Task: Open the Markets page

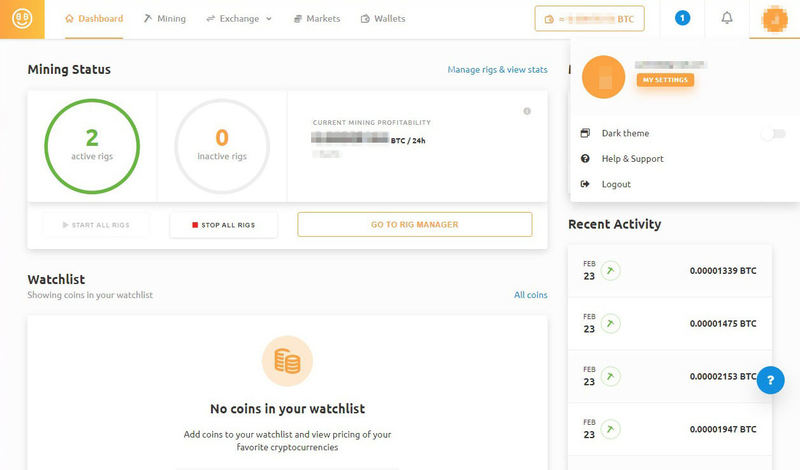Action: 317,19
